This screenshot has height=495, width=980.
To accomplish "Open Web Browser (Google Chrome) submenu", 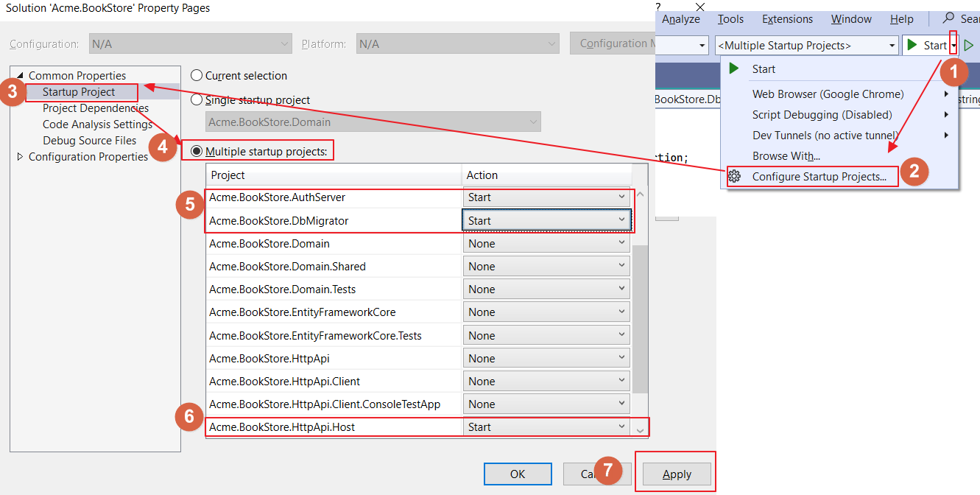I will (x=839, y=94).
